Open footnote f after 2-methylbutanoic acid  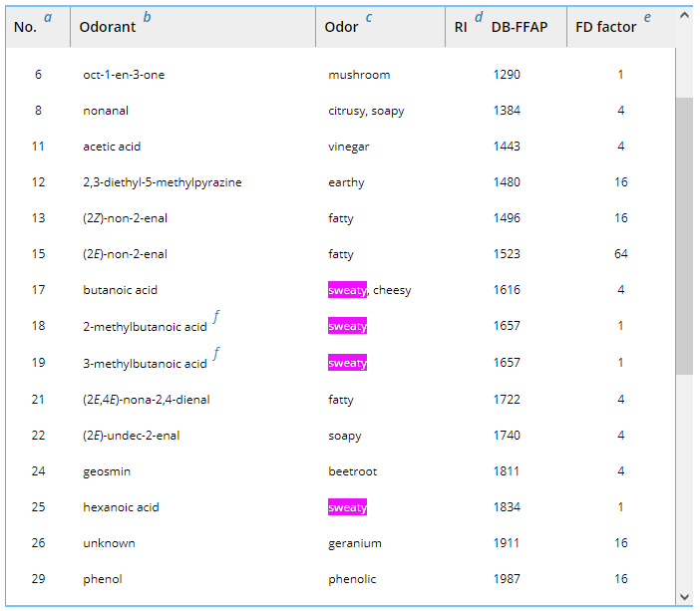coord(216,318)
